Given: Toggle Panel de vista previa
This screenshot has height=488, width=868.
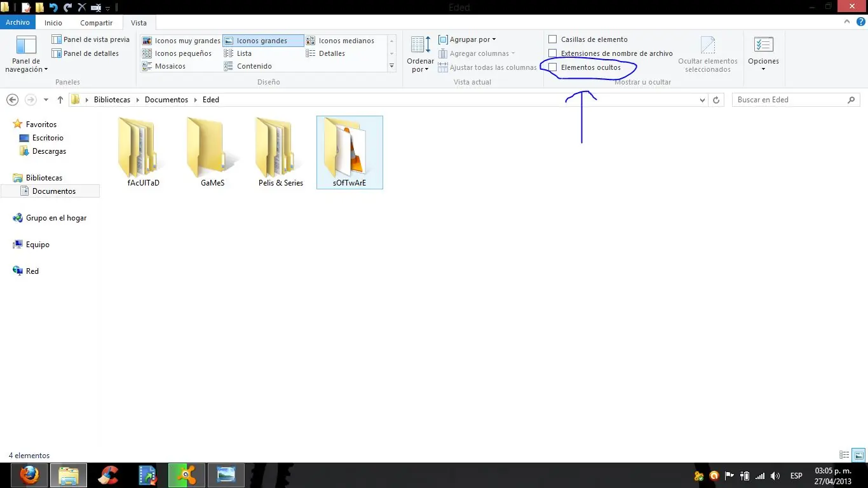Looking at the screenshot, I should coord(90,39).
